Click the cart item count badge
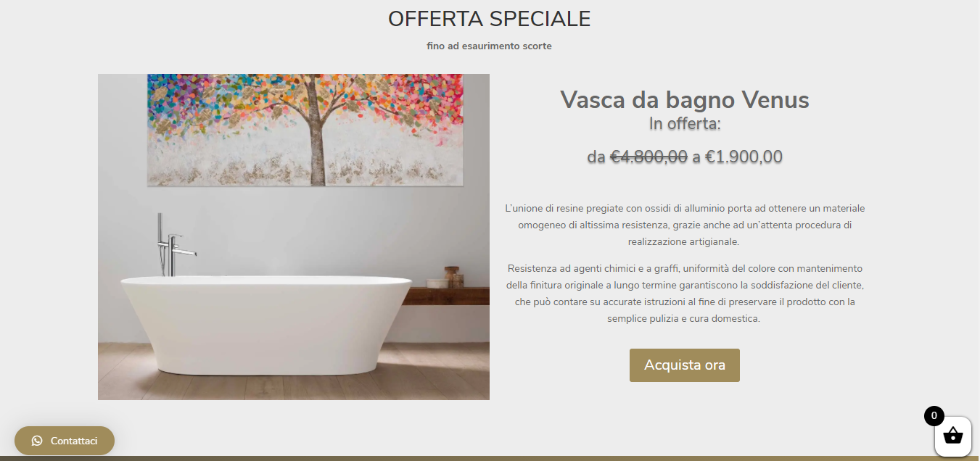 pos(934,416)
